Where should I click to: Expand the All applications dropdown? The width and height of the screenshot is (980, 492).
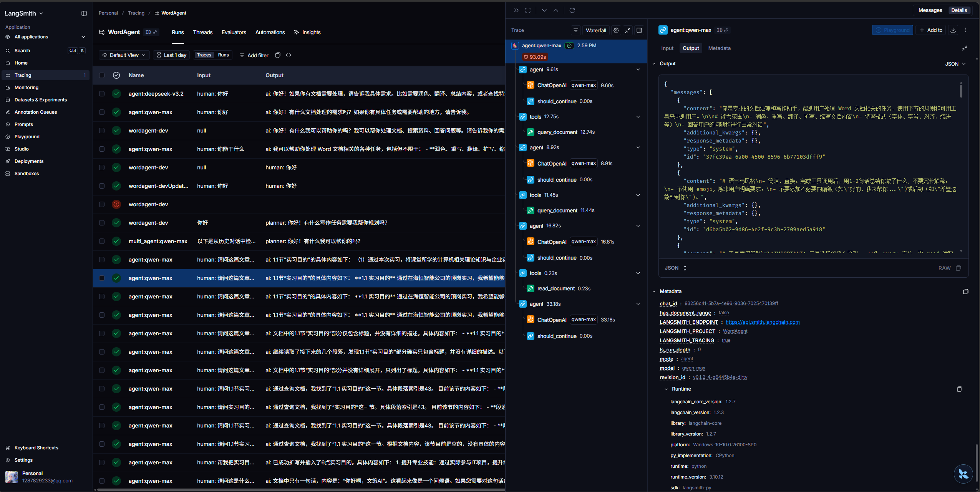click(x=46, y=37)
